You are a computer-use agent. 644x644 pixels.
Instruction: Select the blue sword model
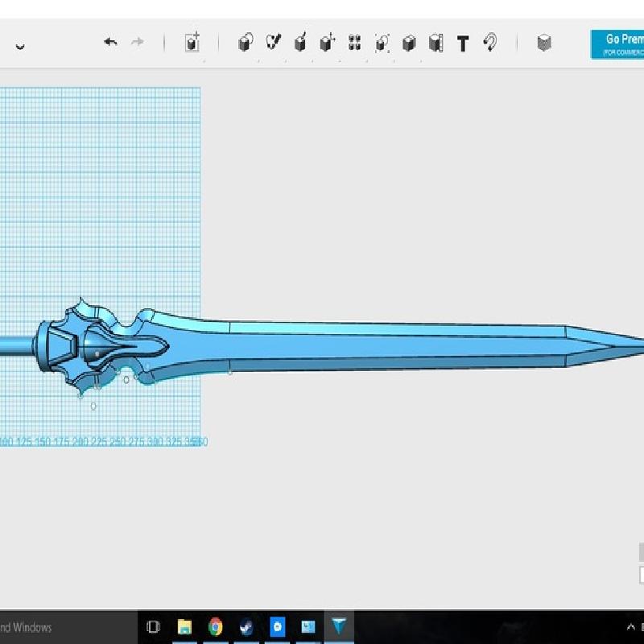[322, 347]
